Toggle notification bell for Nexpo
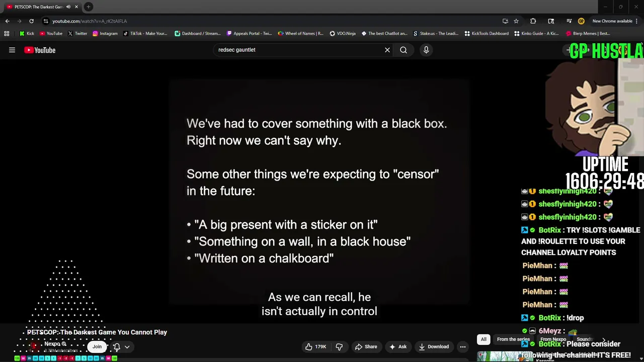The height and width of the screenshot is (362, 644). pos(117,346)
